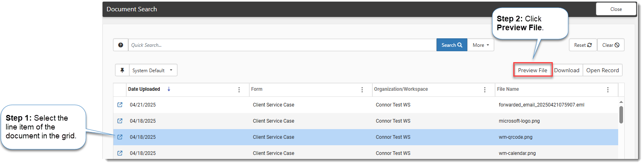Click the help question mark icon
Viewport: 644px width, 165px height.
tap(121, 45)
